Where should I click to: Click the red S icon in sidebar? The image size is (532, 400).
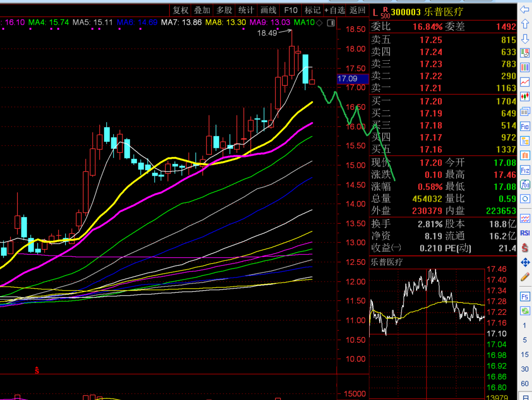[x=524, y=248]
